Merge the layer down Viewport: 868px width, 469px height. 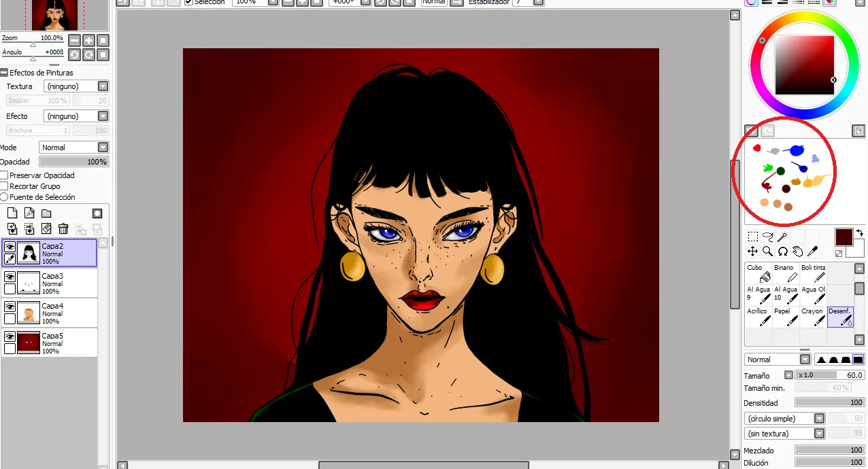pyautogui.click(x=29, y=229)
